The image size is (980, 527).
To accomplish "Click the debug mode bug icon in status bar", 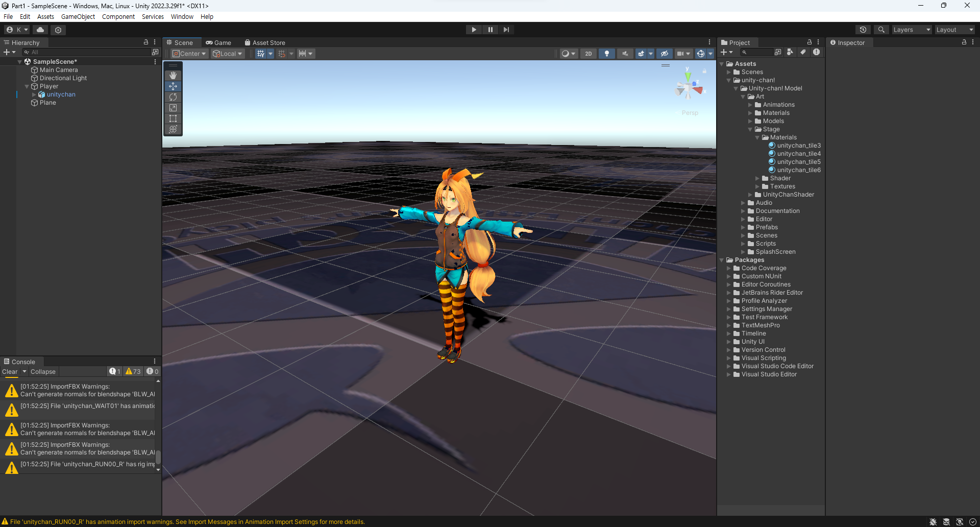I will (x=933, y=522).
